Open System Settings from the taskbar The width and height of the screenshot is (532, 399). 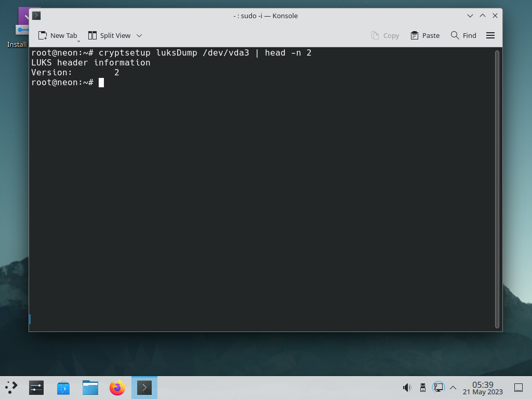pyautogui.click(x=36, y=388)
